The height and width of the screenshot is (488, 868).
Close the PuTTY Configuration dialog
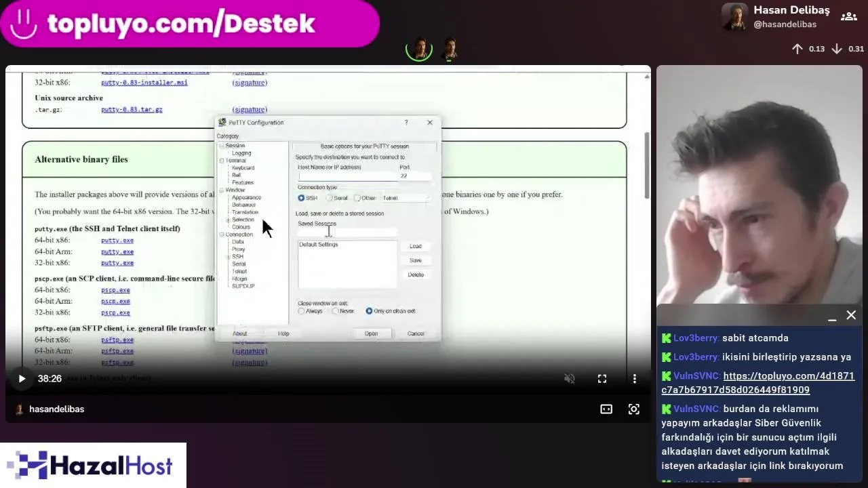click(429, 123)
